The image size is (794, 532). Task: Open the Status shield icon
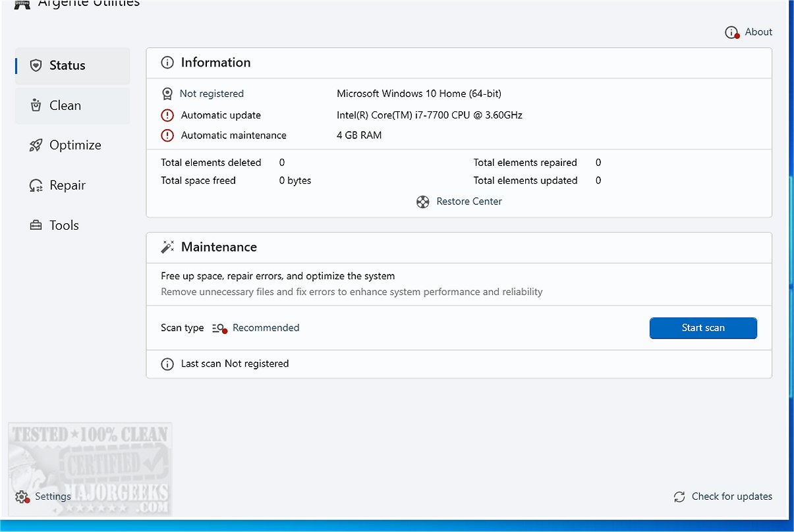pos(36,65)
